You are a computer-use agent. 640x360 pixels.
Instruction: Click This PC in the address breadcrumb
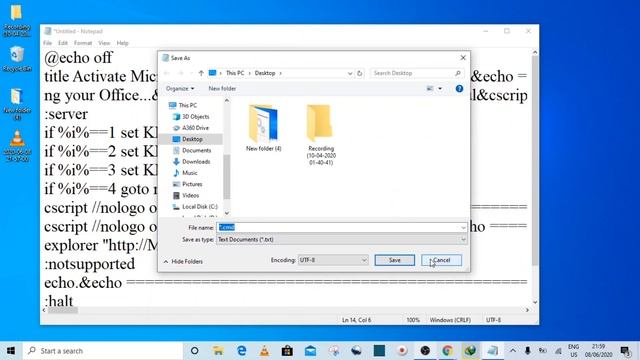click(x=235, y=73)
